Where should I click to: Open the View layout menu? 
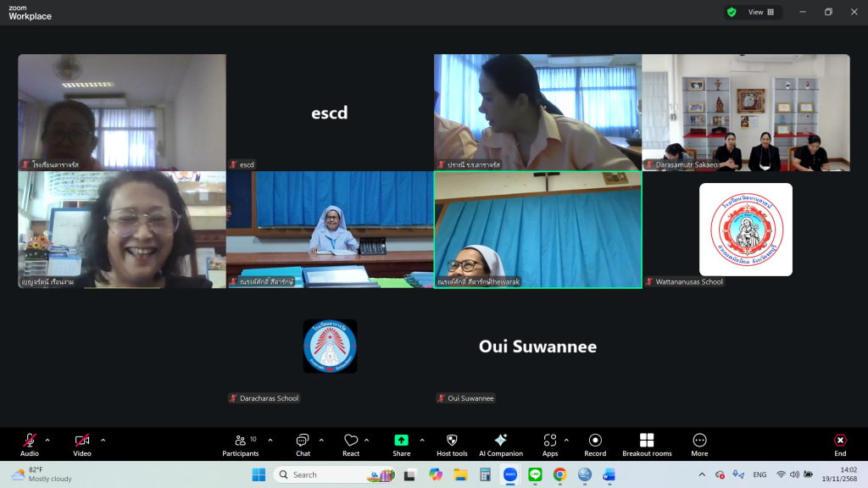click(760, 12)
